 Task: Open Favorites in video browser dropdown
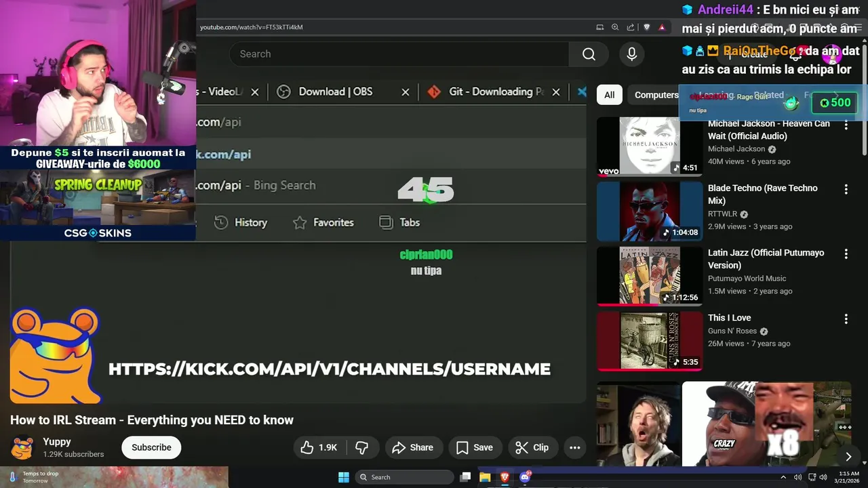coord(323,222)
